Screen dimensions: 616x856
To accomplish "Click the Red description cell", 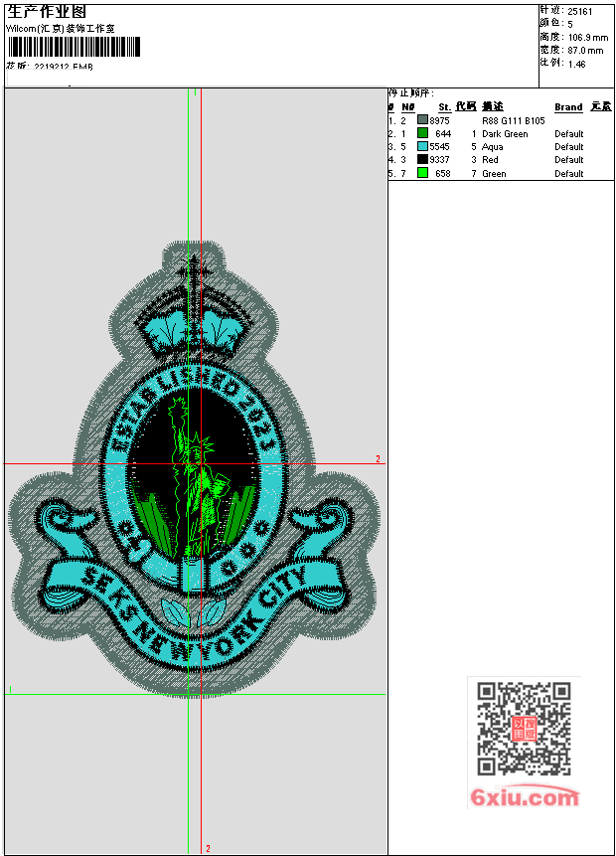I will click(490, 160).
